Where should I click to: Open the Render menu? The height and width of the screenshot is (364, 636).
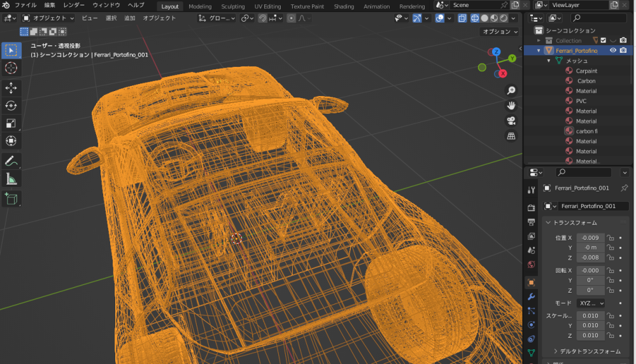[x=74, y=5]
